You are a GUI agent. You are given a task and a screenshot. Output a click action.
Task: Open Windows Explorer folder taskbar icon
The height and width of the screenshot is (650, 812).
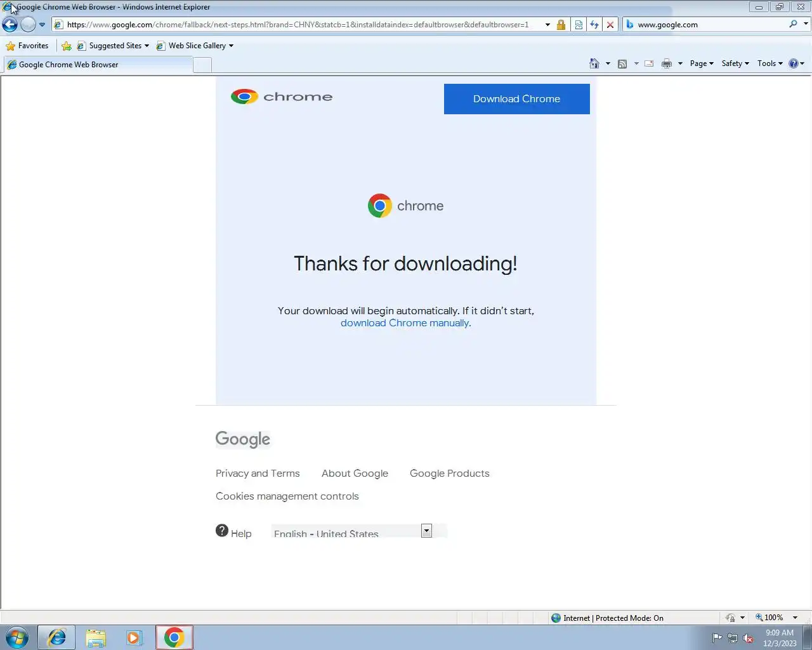(96, 637)
